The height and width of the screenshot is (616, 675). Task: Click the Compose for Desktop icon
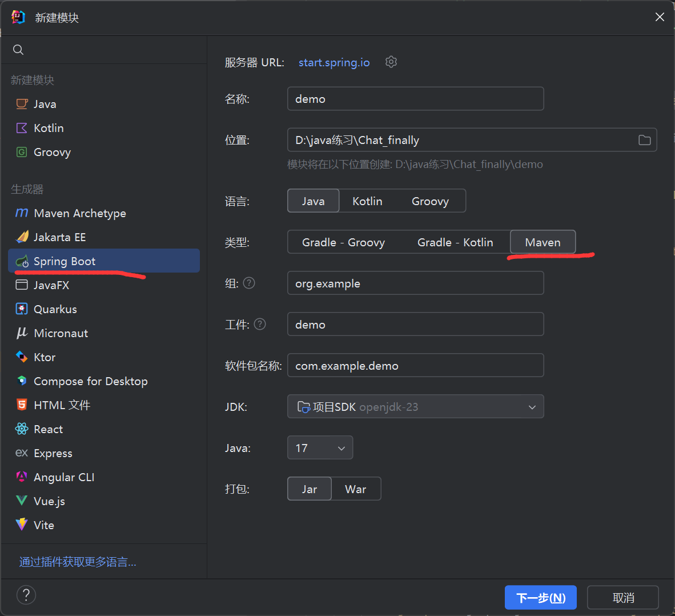click(x=22, y=381)
